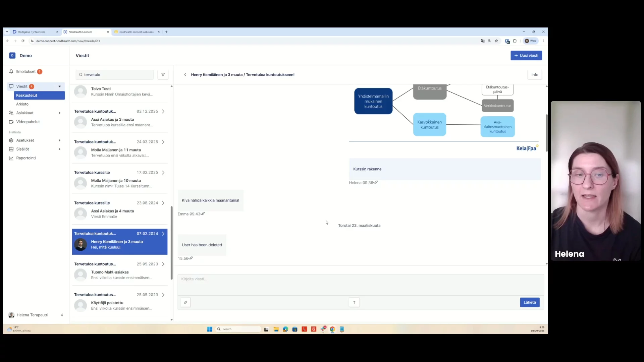Select Arkisto under Viestit

(22, 104)
